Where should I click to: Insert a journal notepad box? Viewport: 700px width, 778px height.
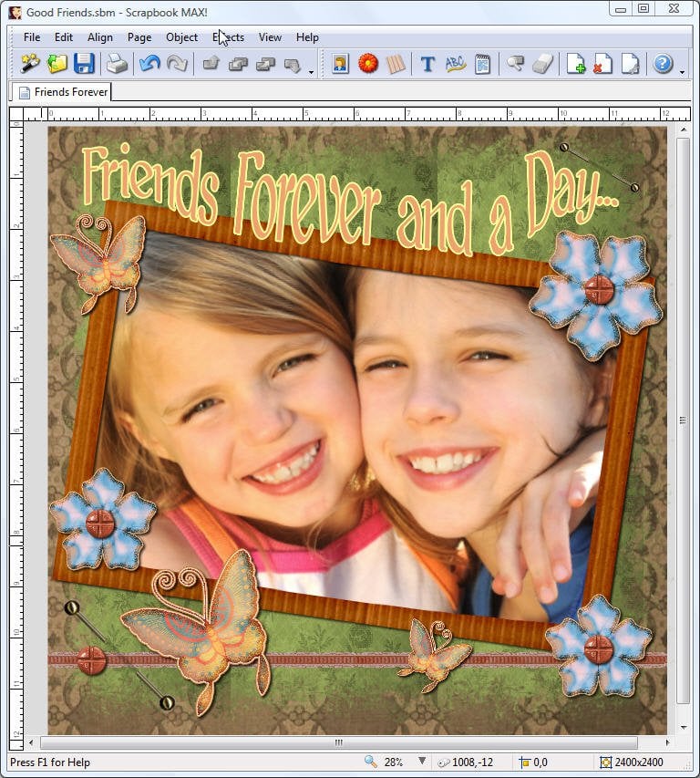pyautogui.click(x=482, y=64)
